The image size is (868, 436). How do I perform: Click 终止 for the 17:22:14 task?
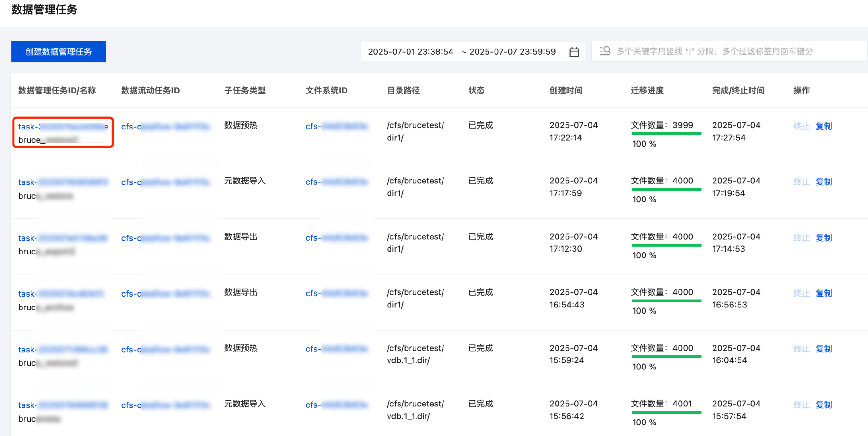(801, 127)
